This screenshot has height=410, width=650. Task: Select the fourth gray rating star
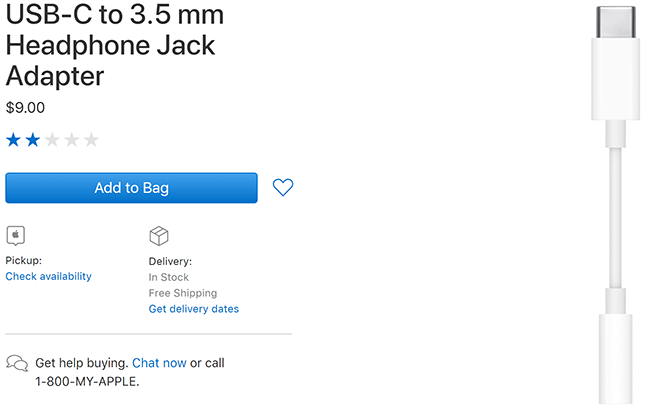coord(72,140)
